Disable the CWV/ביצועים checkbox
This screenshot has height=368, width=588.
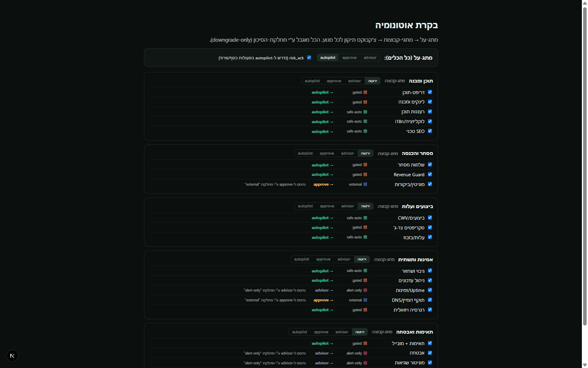[430, 218]
